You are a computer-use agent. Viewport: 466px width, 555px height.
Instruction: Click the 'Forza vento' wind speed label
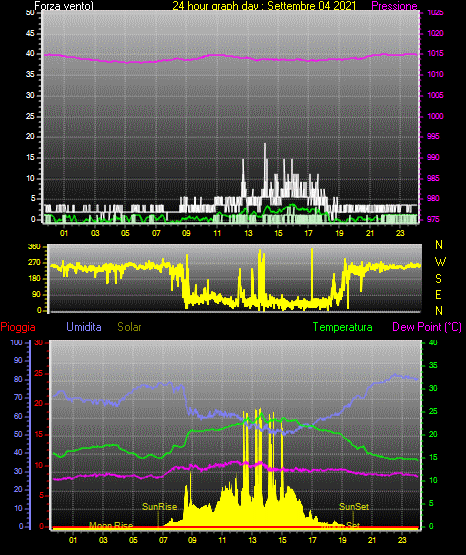(x=64, y=6)
